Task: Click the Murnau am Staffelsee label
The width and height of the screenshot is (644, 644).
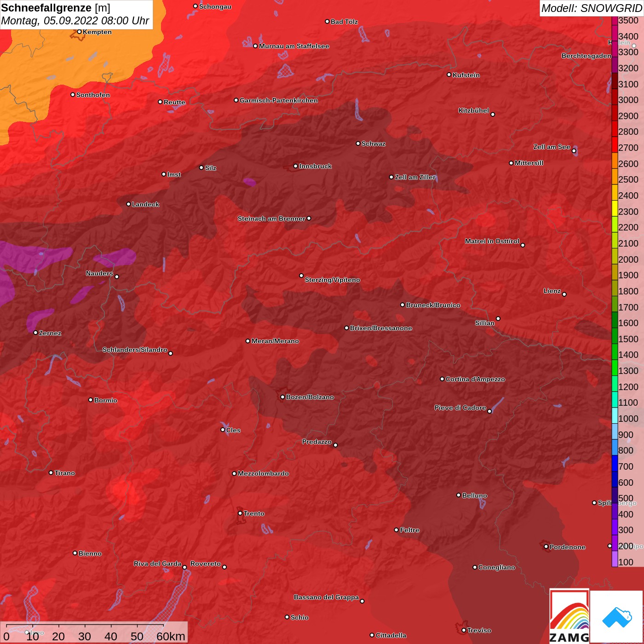Action: [294, 46]
